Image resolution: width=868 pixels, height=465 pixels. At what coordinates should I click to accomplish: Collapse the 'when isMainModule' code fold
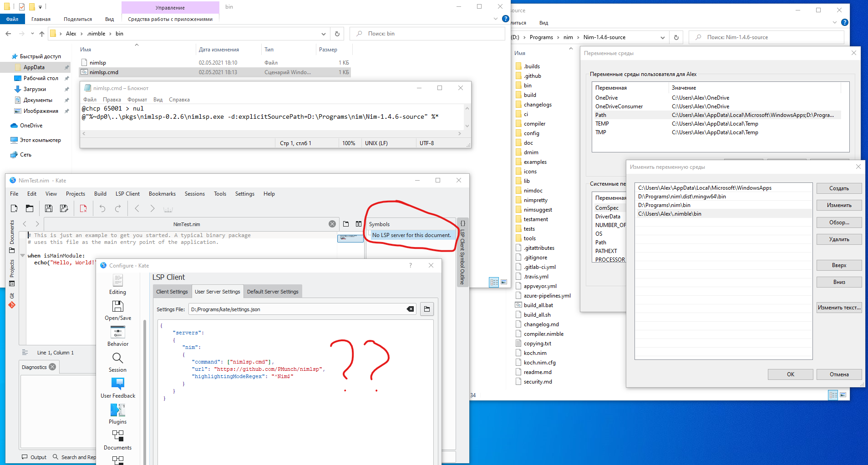(x=23, y=256)
